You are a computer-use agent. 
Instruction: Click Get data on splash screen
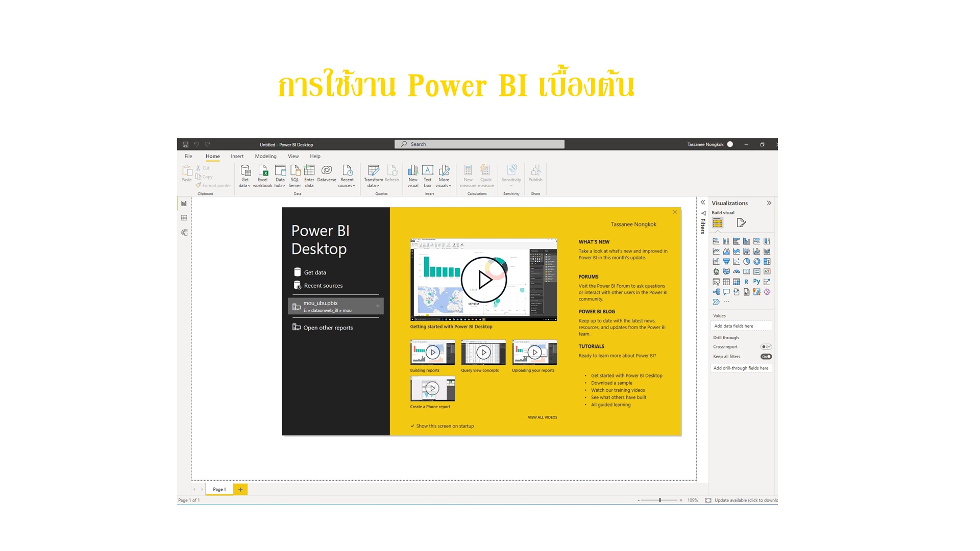(310, 272)
